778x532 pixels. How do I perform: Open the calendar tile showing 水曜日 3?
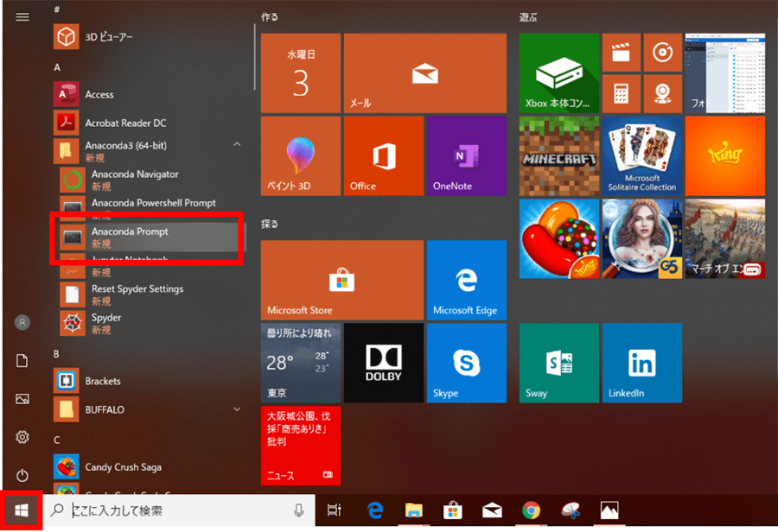tap(301, 73)
